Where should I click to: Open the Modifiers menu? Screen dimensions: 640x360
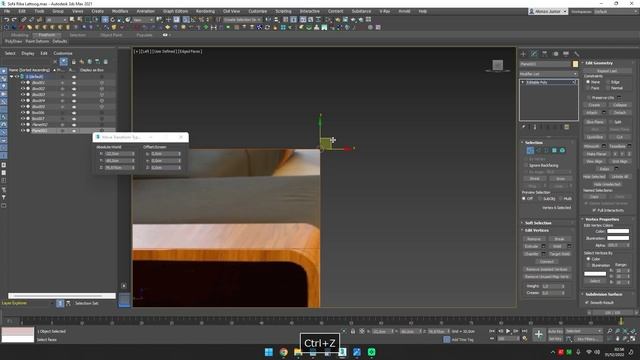[120, 11]
